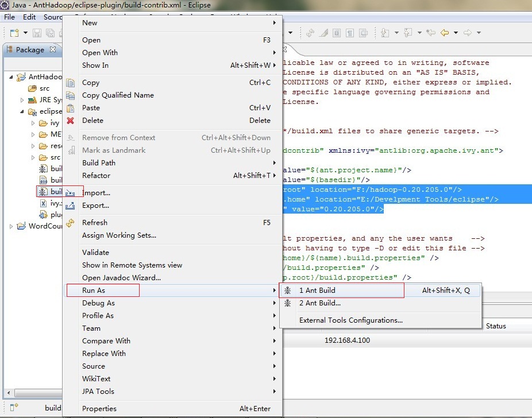This screenshot has height=418, width=532.
Task: Open the previous annotation dropdown arrow
Action: point(420,33)
